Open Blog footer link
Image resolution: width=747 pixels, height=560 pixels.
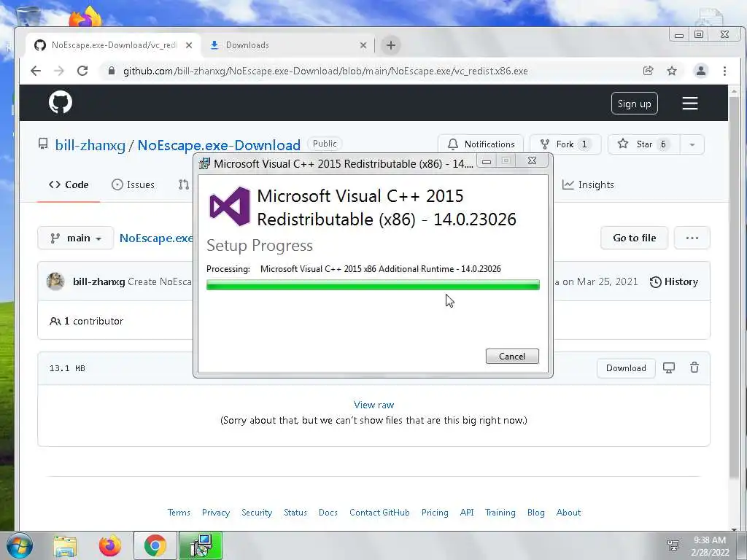536,513
